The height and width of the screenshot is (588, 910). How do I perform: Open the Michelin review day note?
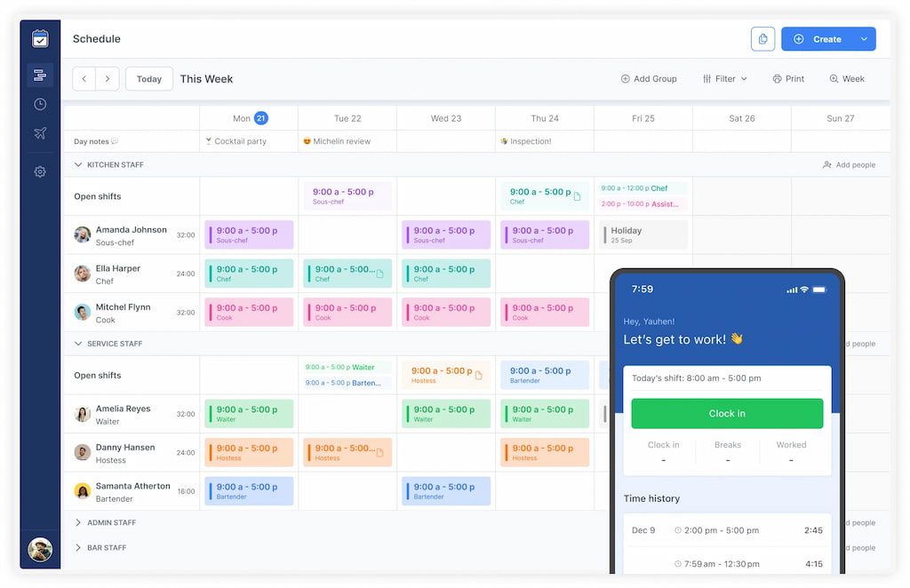[x=337, y=141]
